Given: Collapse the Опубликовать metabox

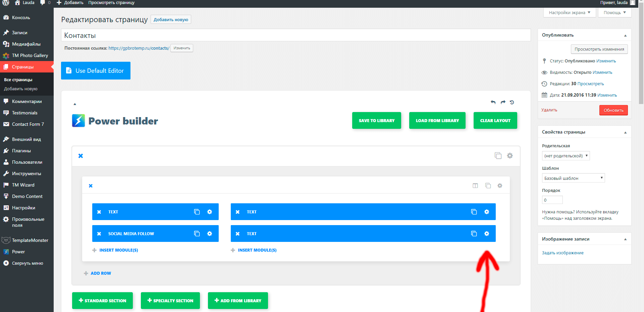Looking at the screenshot, I should click(x=625, y=35).
